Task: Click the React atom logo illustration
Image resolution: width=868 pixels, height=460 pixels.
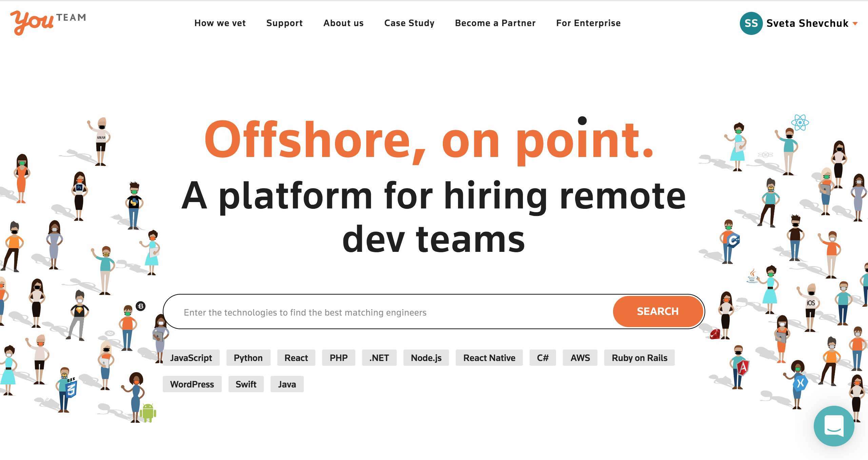Action: point(800,122)
